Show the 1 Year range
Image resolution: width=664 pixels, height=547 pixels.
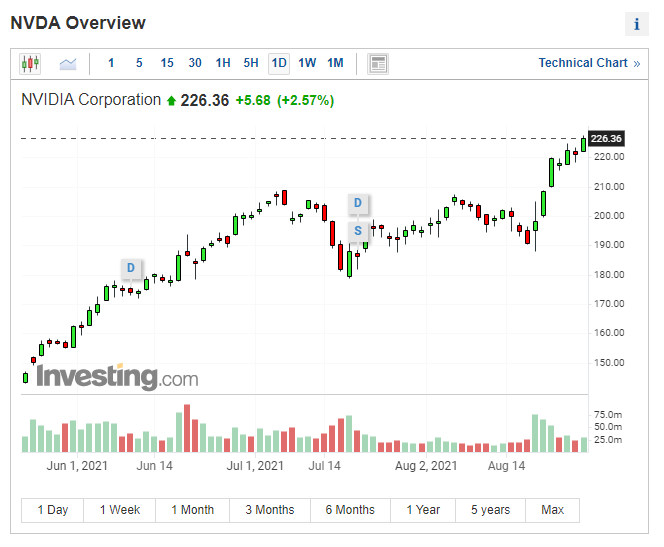(423, 510)
